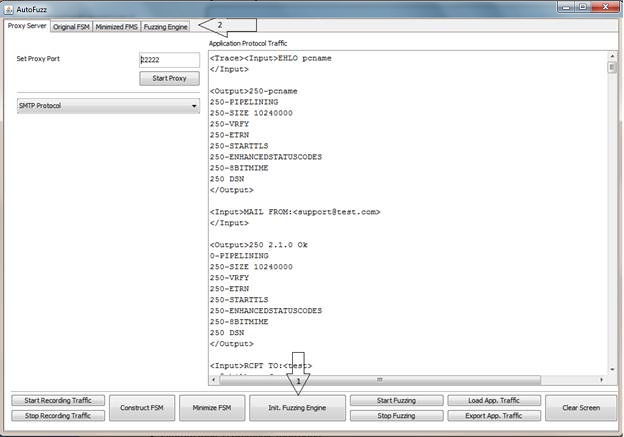The width and height of the screenshot is (624, 437).
Task: Click the line '<Output>250-pcname'
Action: 254,91
